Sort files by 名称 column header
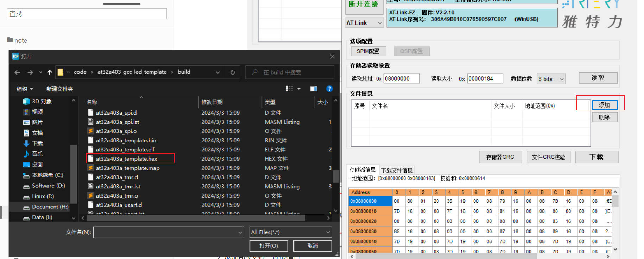 (x=92, y=102)
